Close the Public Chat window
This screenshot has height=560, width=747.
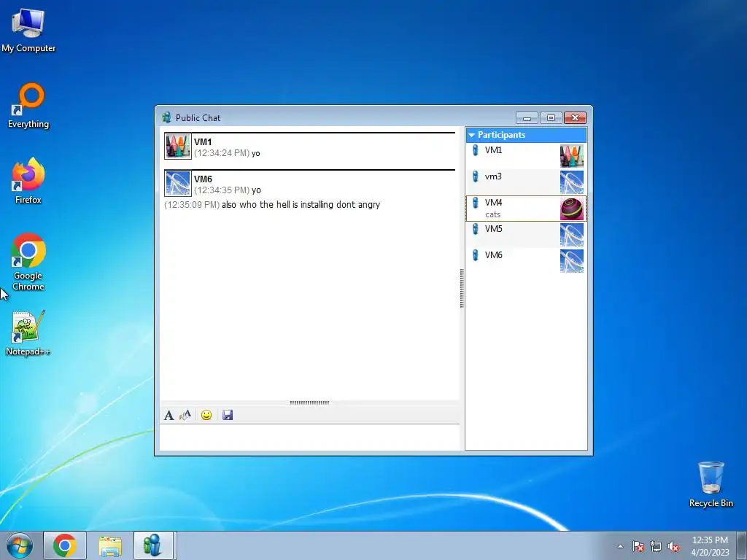point(575,117)
